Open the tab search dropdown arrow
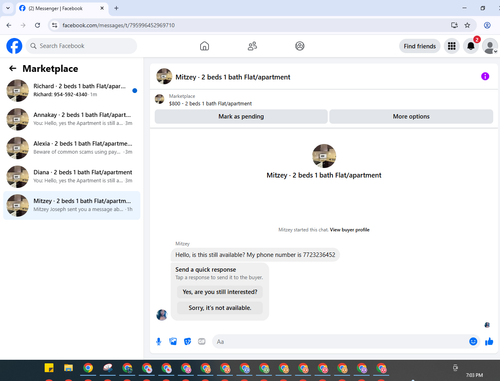Screen dimensions: 500x381 (x=8, y=8)
